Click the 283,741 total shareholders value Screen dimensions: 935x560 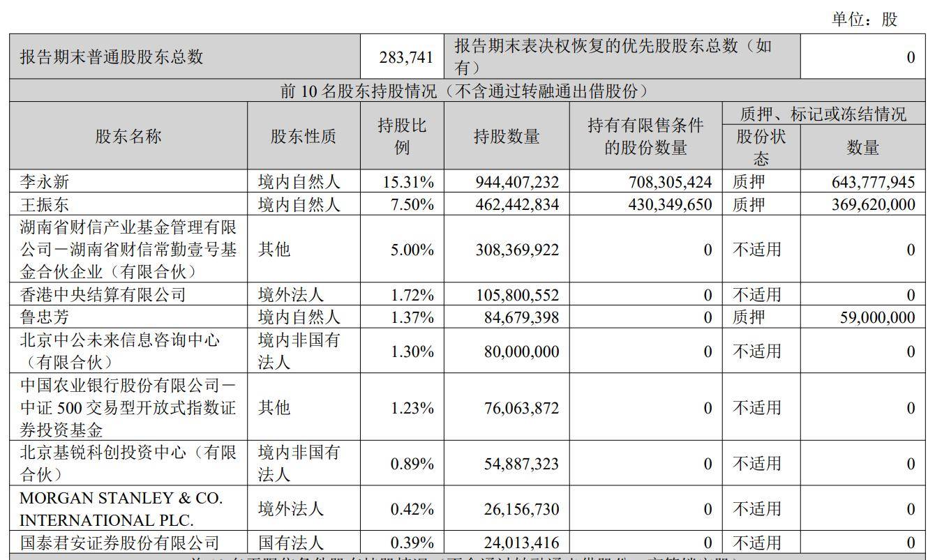pyautogui.click(x=407, y=56)
